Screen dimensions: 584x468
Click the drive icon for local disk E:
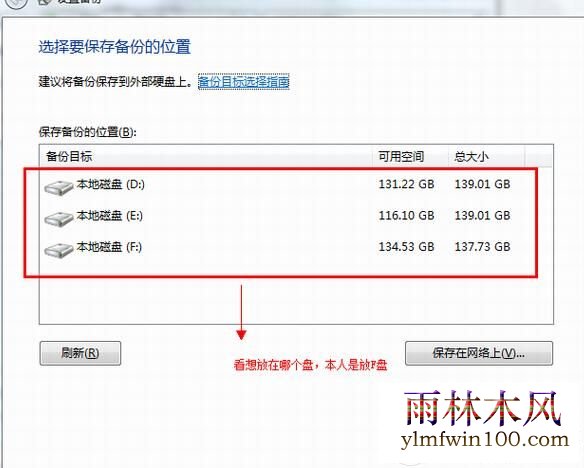click(x=58, y=218)
